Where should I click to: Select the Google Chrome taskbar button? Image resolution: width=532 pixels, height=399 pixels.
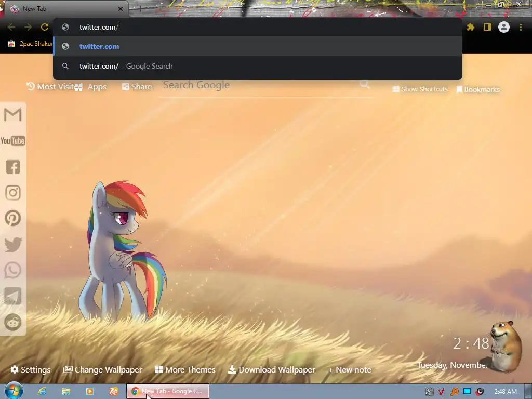tap(168, 391)
